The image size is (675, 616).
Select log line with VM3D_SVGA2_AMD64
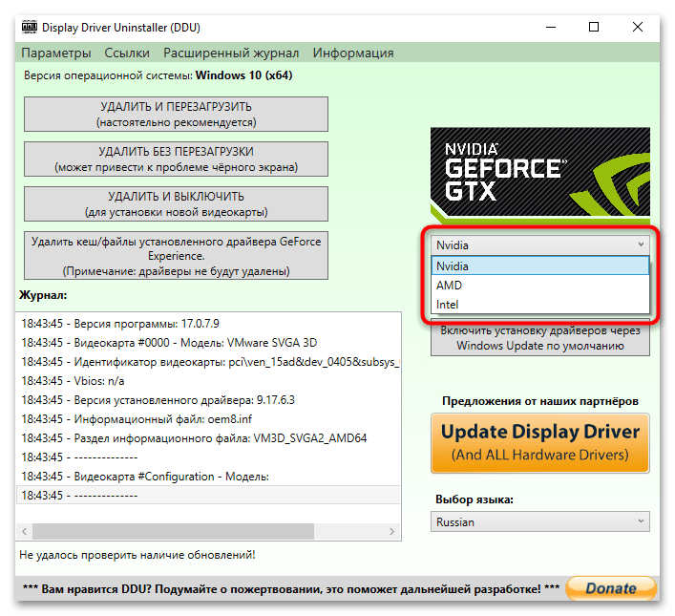208,438
